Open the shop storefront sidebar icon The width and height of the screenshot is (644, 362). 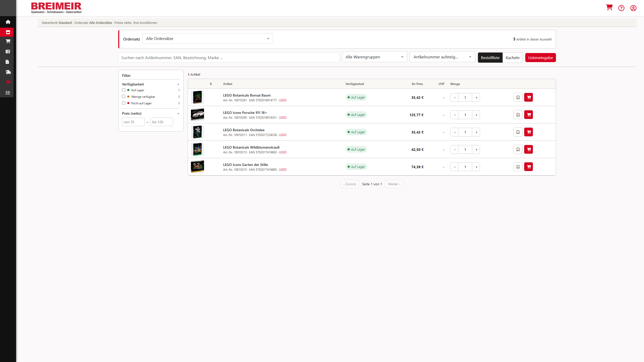click(x=8, y=32)
